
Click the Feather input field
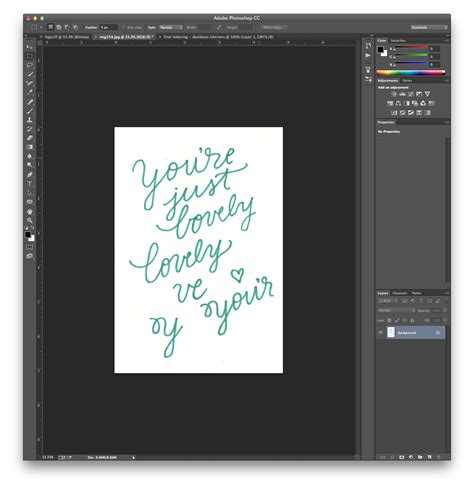tap(109, 28)
